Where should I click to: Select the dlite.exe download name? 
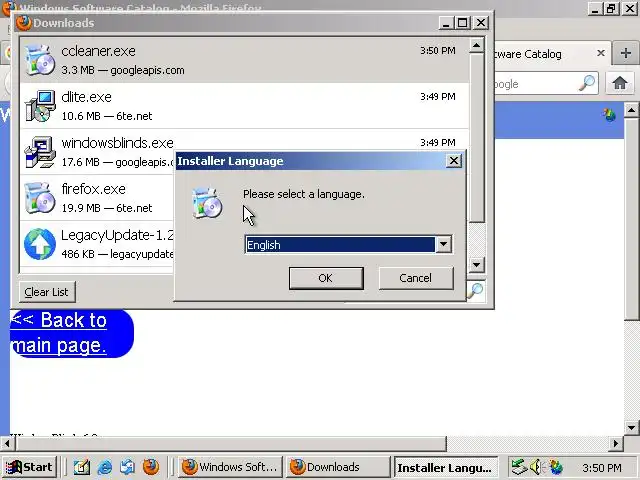point(87,98)
